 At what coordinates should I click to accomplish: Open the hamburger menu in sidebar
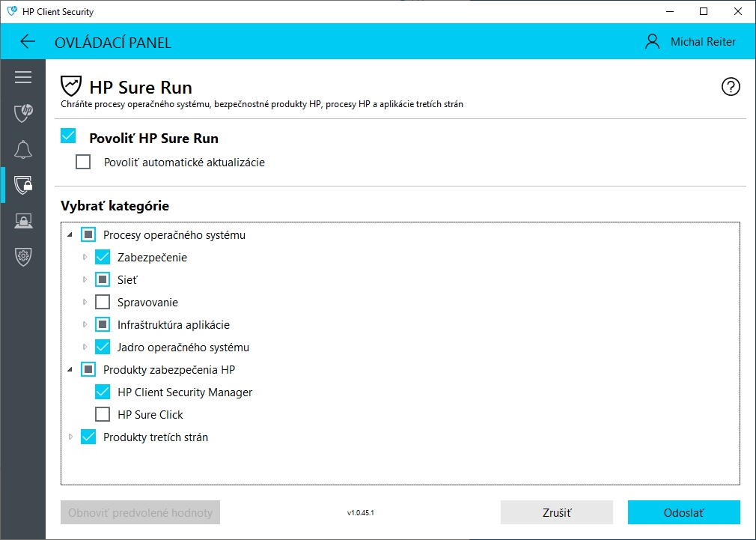[23, 77]
